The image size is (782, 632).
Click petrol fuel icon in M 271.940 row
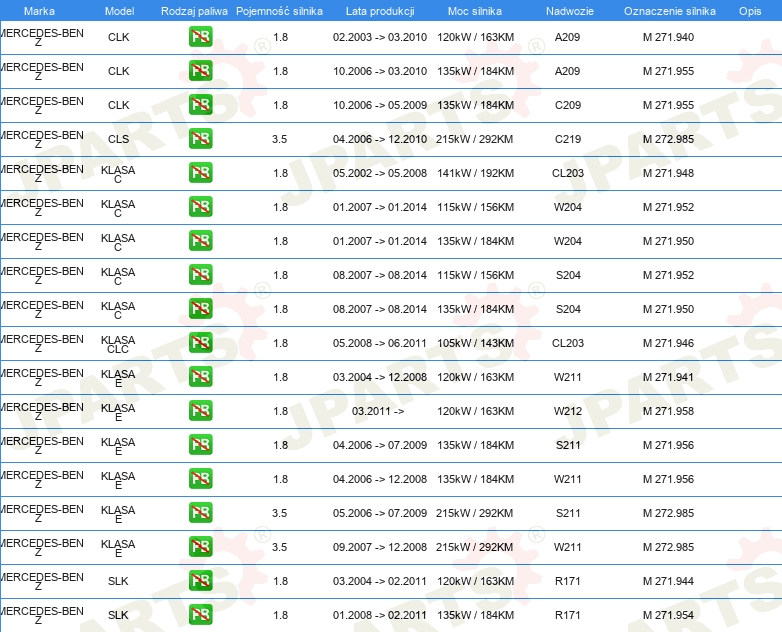(x=200, y=37)
